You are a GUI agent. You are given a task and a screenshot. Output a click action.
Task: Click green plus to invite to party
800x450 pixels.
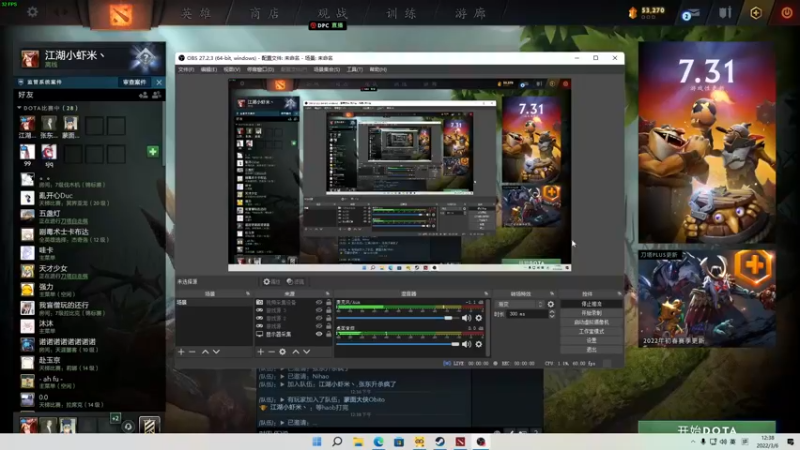[153, 152]
